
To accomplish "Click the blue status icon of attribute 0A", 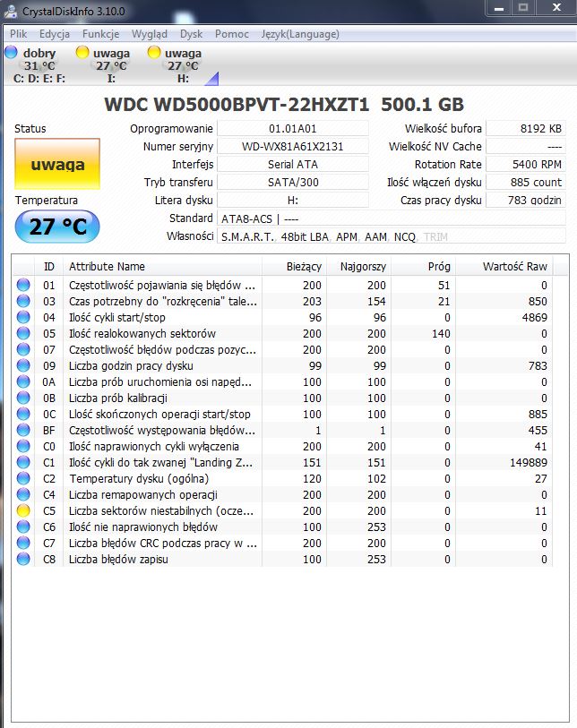I will (23, 381).
